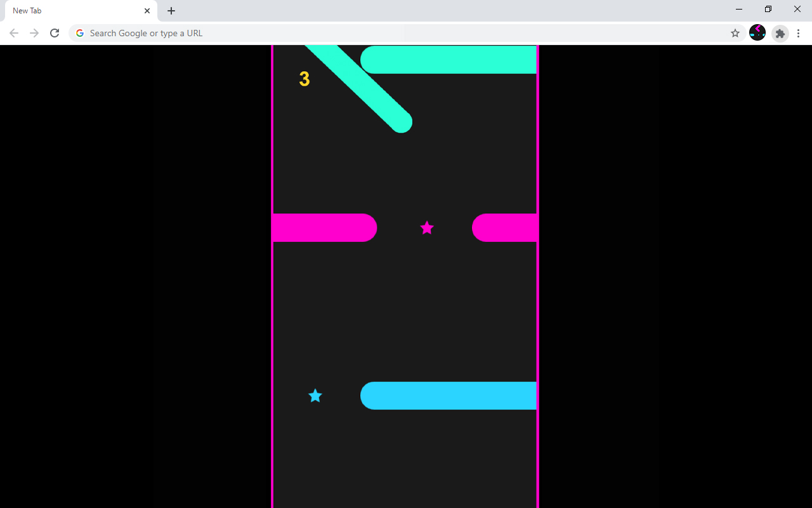The height and width of the screenshot is (508, 812).
Task: Open the Extensions puzzle-piece menu
Action: (x=780, y=33)
